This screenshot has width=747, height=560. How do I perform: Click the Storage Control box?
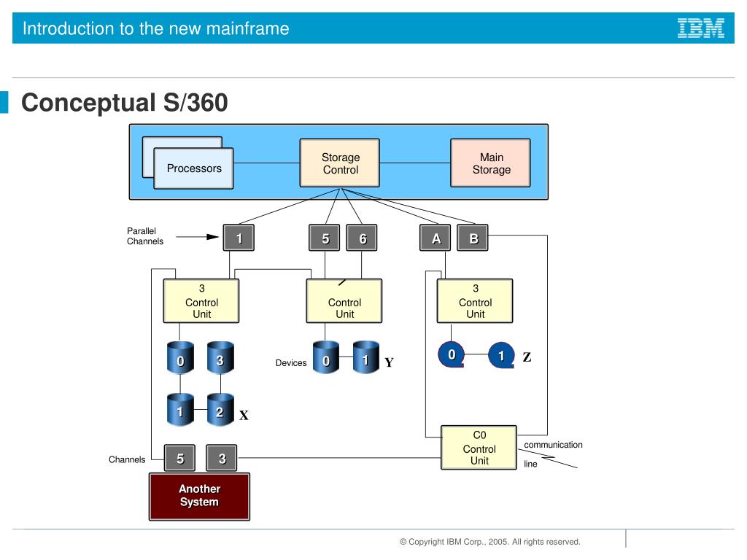(340, 163)
